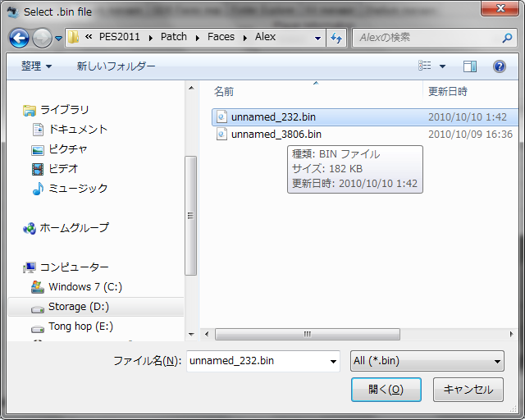Select ライブラリ in the navigation pane

pyautogui.click(x=64, y=110)
